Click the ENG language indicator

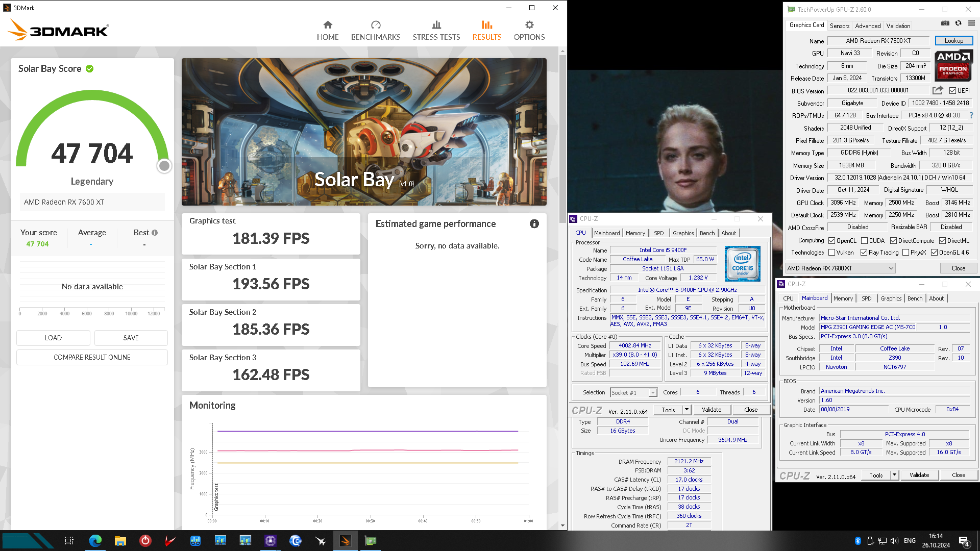coord(910,541)
